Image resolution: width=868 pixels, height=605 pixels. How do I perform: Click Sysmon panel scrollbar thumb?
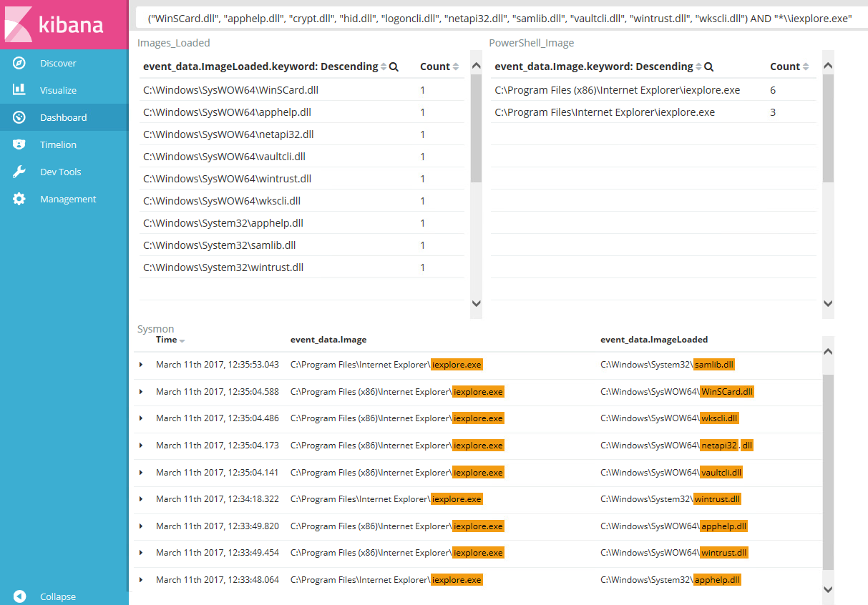[828, 473]
